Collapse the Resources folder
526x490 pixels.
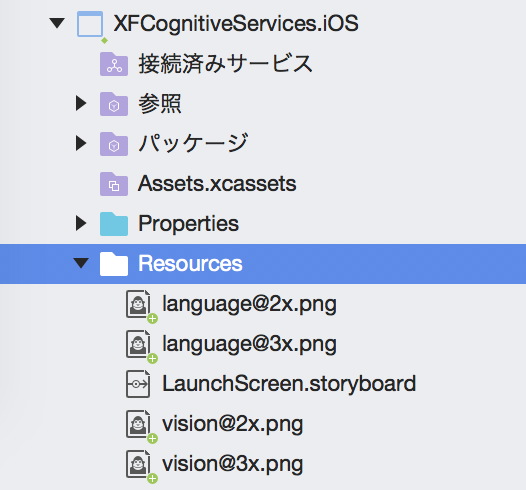click(81, 263)
